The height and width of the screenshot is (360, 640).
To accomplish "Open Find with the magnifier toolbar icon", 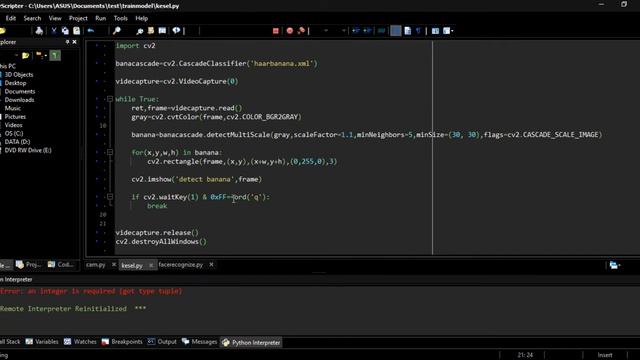I will click(117, 31).
